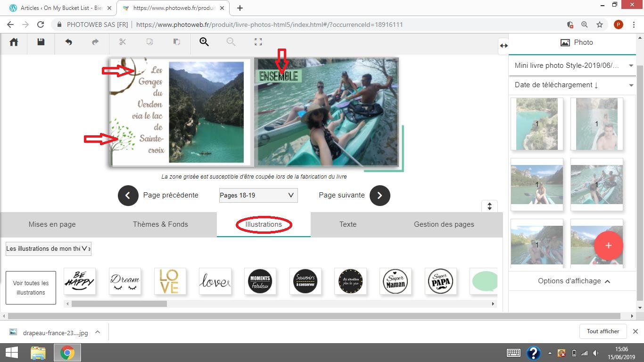Zoom in using the magnifier plus icon

point(204,42)
